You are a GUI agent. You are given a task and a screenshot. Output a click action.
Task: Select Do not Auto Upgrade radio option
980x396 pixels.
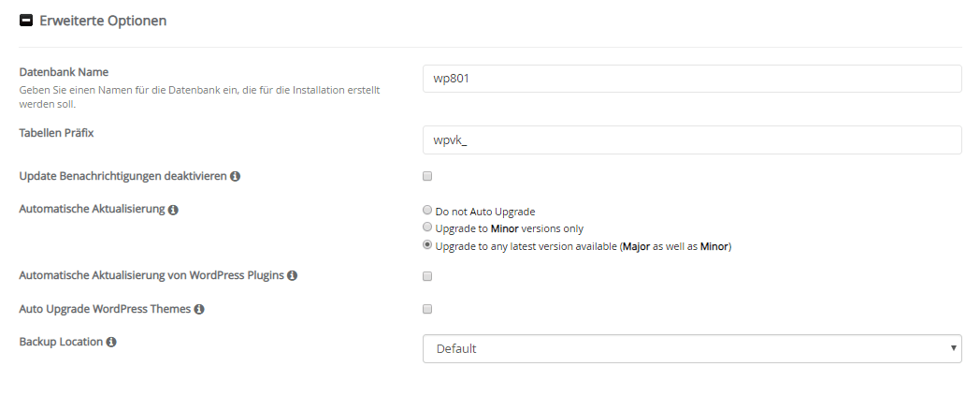(x=427, y=211)
